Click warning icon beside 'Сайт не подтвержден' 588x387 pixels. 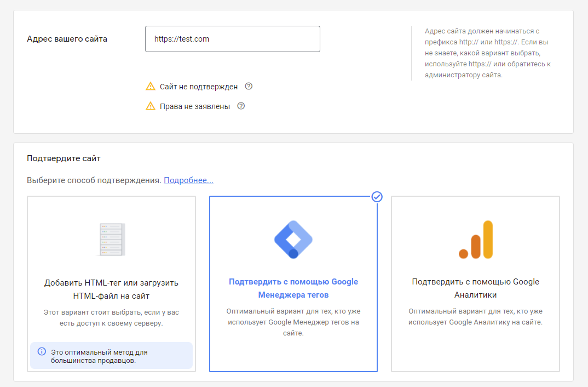click(x=151, y=87)
